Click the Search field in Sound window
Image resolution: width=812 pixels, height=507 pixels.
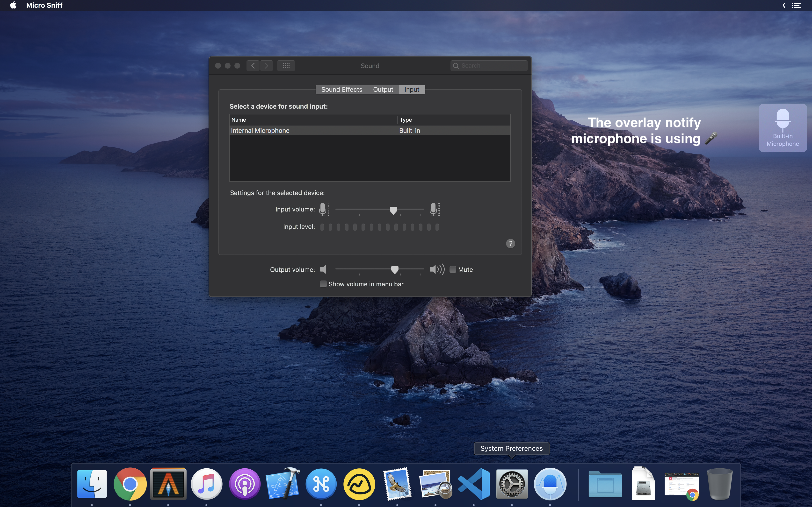tap(492, 66)
